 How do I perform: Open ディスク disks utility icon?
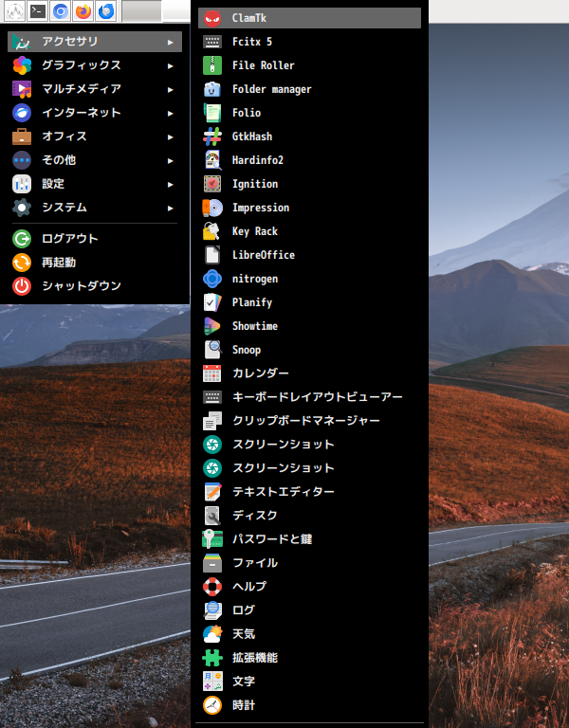point(212,516)
